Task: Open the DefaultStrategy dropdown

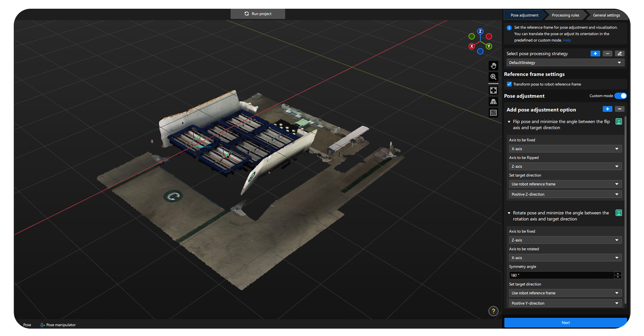Action: click(565, 62)
